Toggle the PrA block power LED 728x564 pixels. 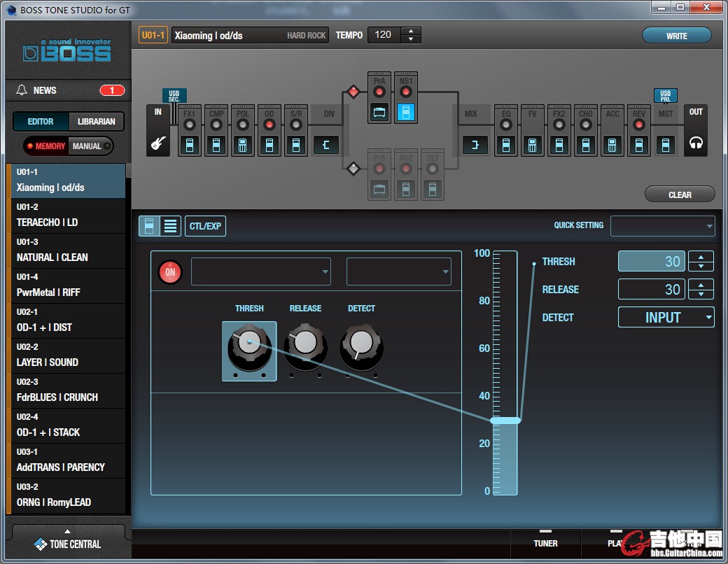pyautogui.click(x=379, y=92)
